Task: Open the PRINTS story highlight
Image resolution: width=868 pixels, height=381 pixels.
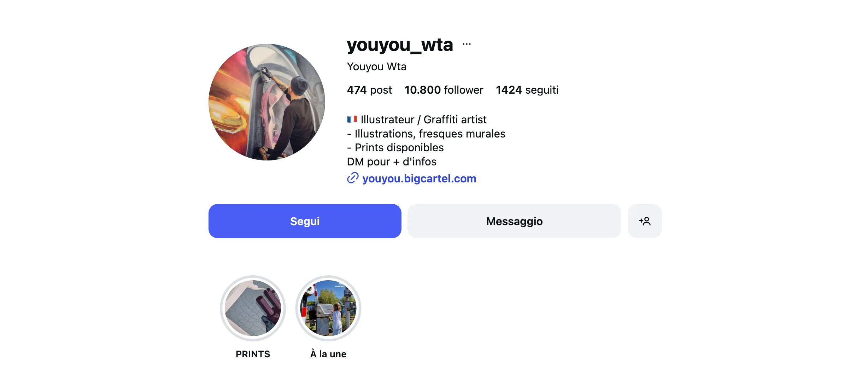Action: click(253, 308)
